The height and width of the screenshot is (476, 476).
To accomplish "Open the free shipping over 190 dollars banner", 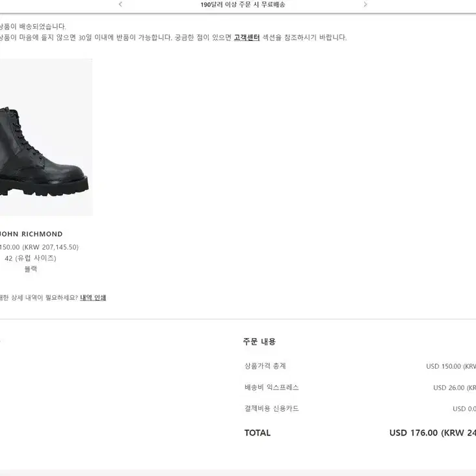I will pyautogui.click(x=243, y=5).
